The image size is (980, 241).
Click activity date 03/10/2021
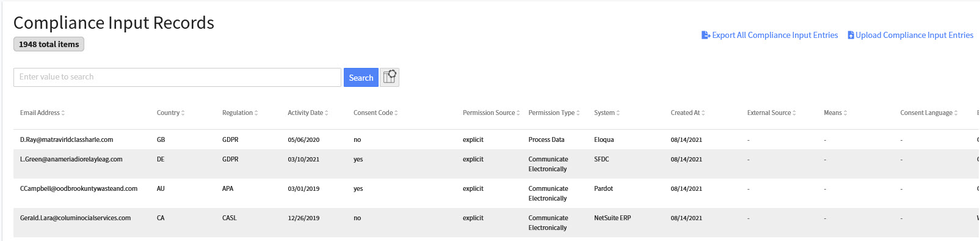click(304, 160)
